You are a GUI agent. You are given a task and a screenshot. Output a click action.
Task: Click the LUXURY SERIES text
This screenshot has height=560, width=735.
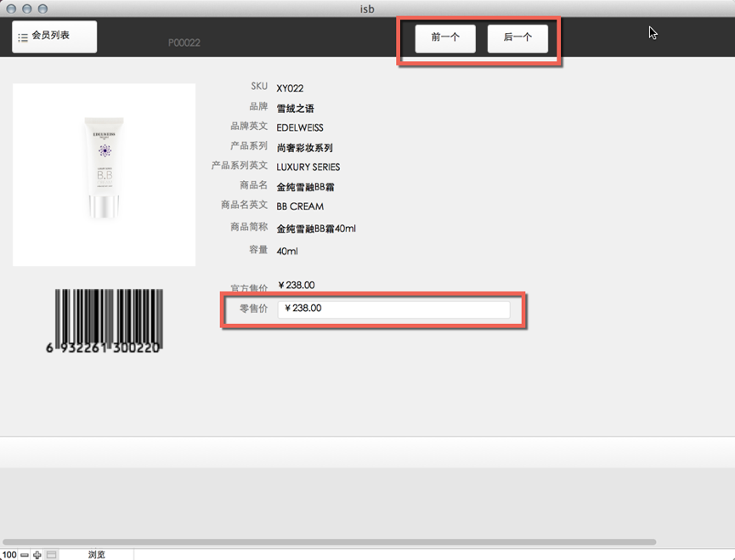[x=308, y=167]
